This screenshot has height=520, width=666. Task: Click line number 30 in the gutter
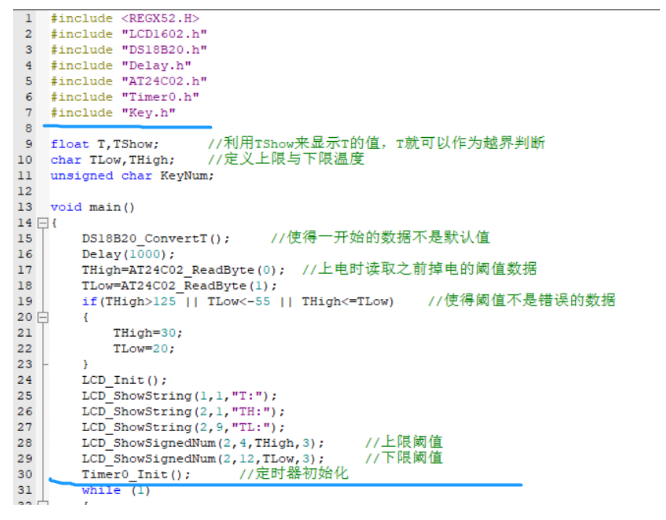(25, 474)
